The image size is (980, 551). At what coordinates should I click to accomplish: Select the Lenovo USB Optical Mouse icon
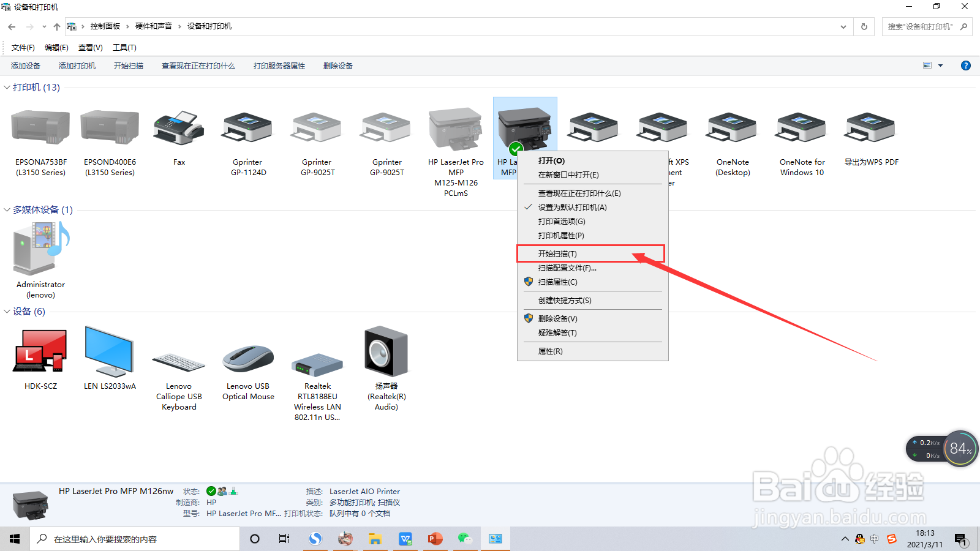click(x=248, y=359)
